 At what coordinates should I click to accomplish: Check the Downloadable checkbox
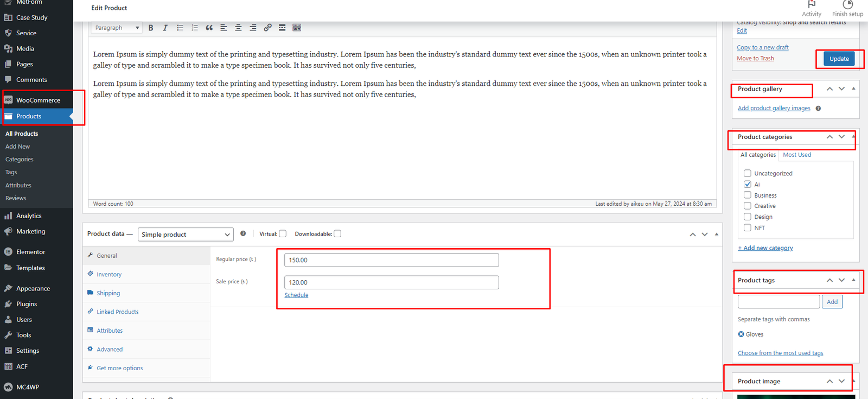[x=337, y=234]
